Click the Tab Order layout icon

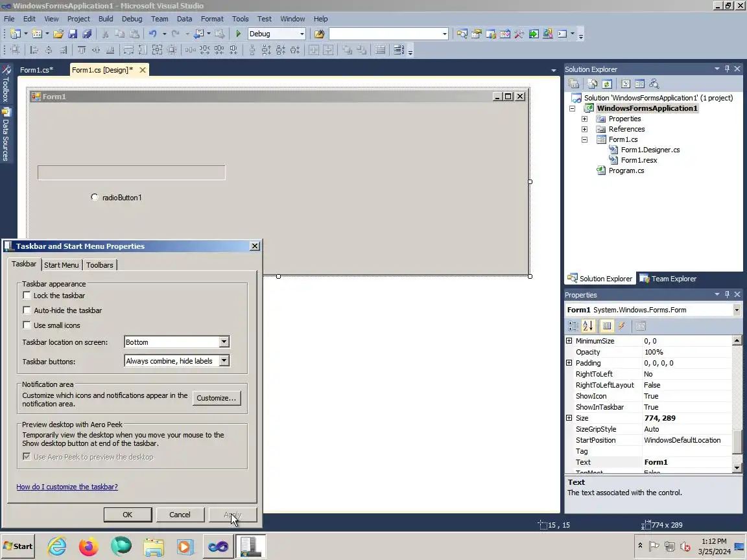[x=398, y=49]
